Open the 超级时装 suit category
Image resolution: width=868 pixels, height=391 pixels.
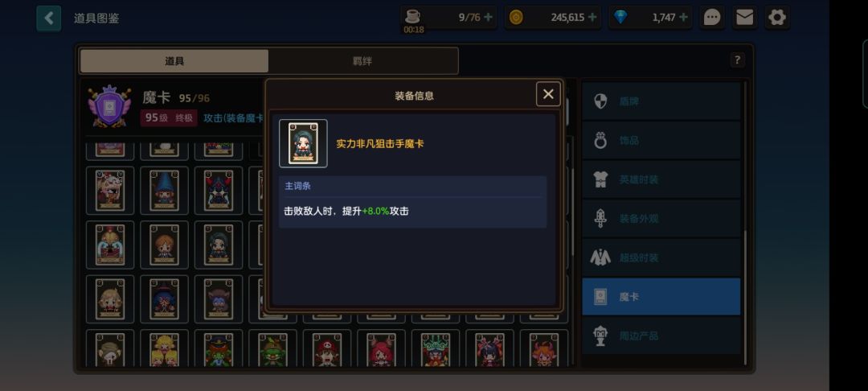(661, 257)
